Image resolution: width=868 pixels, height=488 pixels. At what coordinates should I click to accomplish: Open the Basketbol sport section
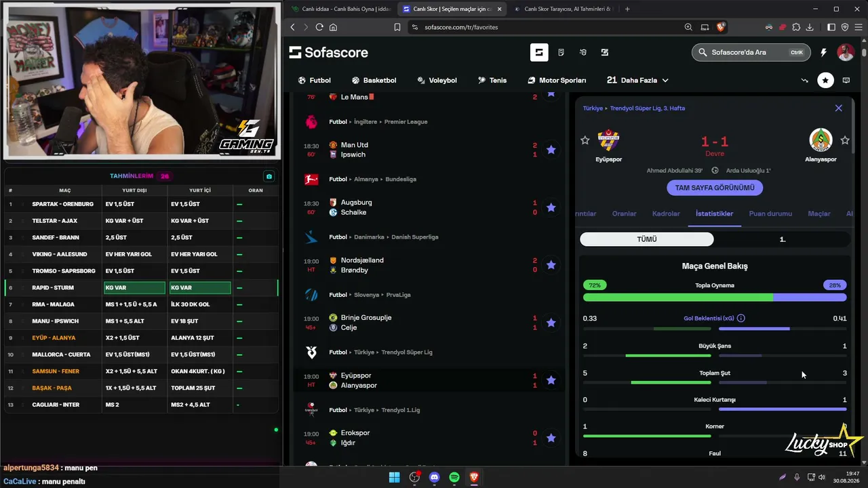(373, 80)
